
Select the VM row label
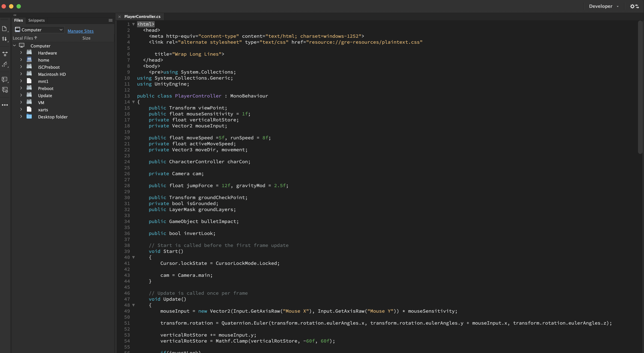click(41, 103)
